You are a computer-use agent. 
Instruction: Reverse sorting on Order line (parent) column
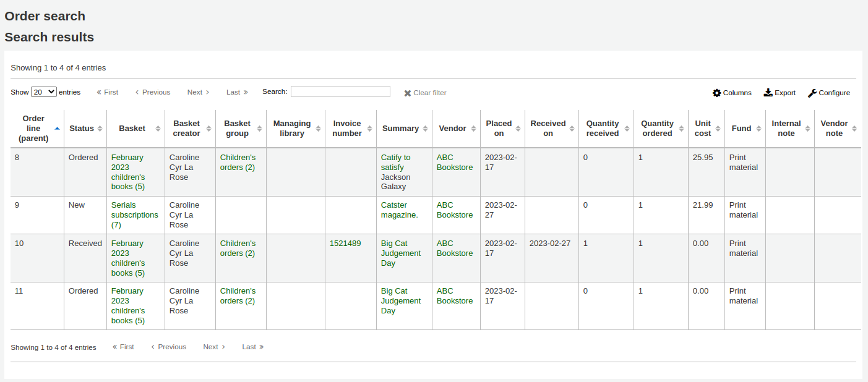point(57,128)
